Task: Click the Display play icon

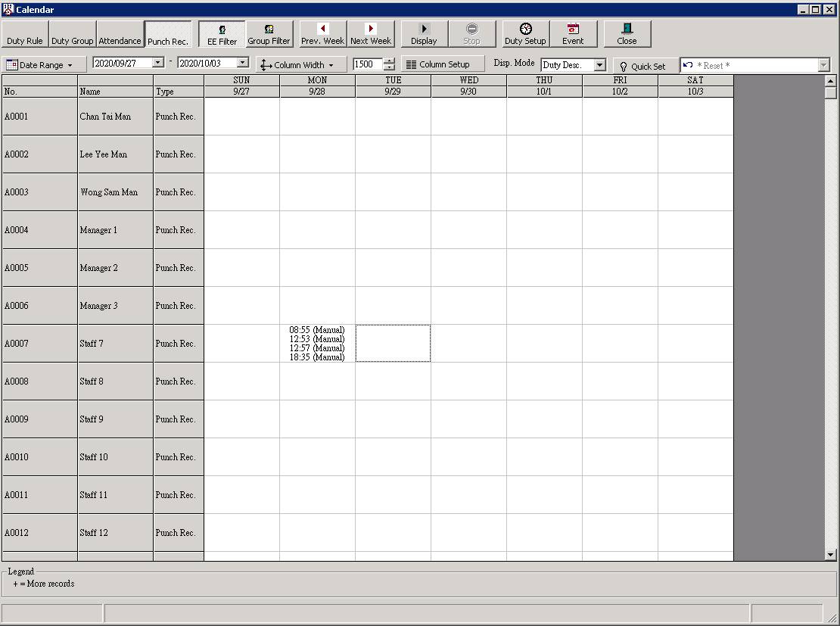Action: [424, 29]
